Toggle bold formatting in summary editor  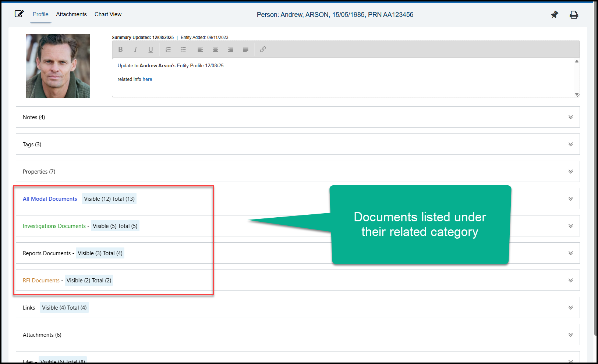(x=120, y=49)
